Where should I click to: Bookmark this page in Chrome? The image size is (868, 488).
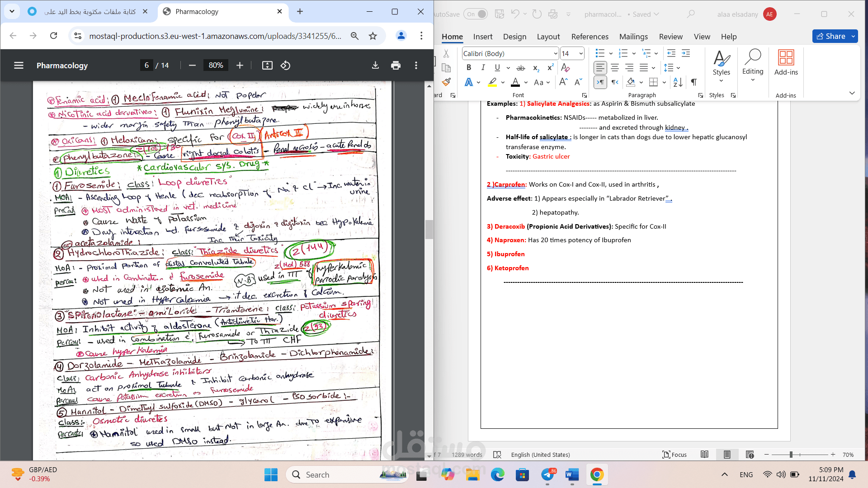[373, 36]
